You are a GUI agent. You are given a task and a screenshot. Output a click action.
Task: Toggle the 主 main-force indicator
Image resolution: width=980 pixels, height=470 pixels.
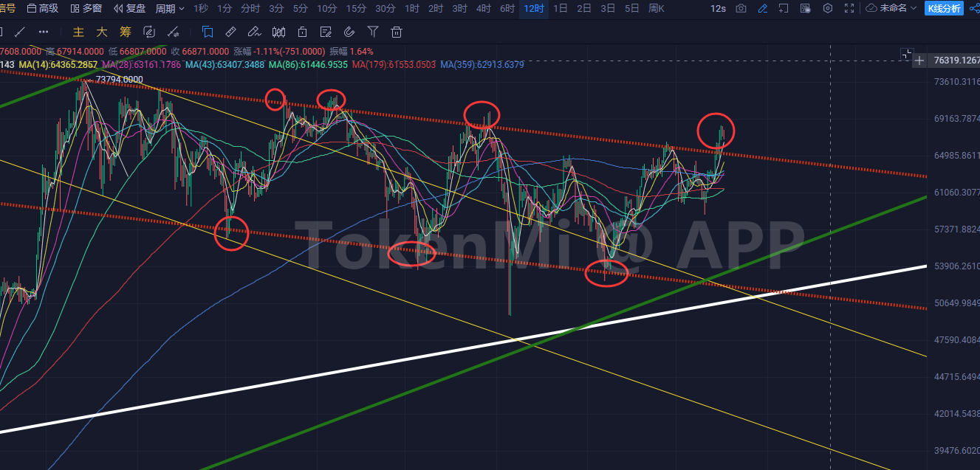(x=78, y=32)
